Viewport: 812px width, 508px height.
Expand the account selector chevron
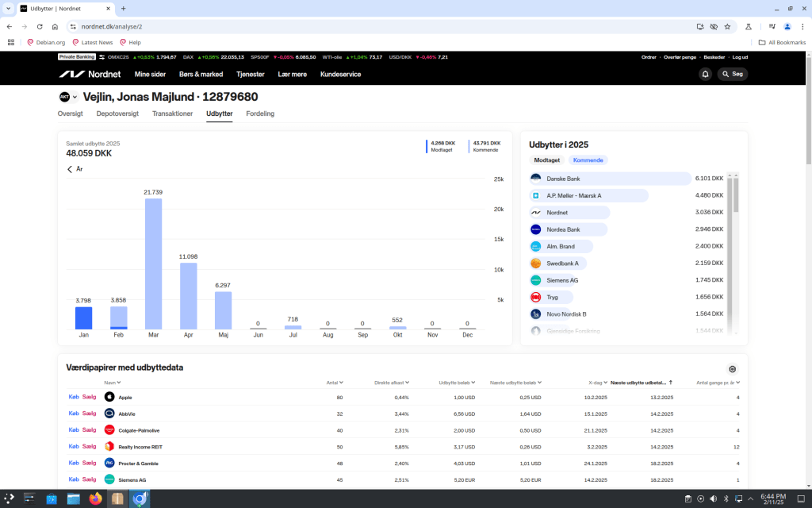tap(75, 98)
